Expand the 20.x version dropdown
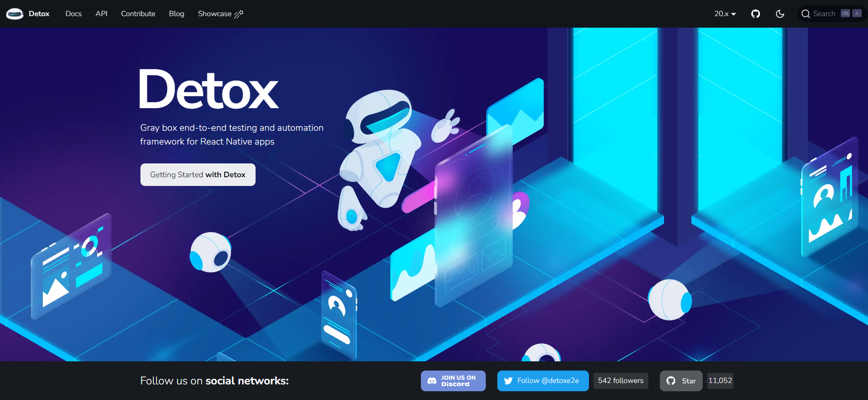Screen dimensions: 868x400 [x=725, y=14]
